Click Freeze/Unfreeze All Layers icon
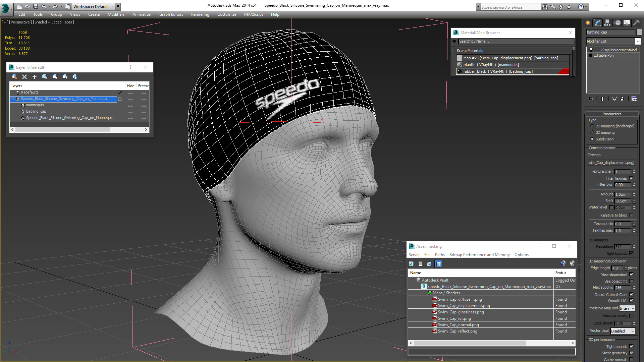 point(75,77)
